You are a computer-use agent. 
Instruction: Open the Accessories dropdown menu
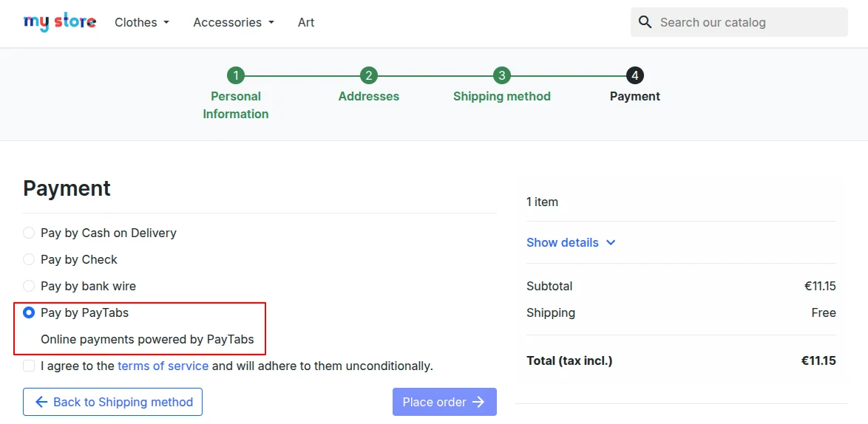point(234,22)
